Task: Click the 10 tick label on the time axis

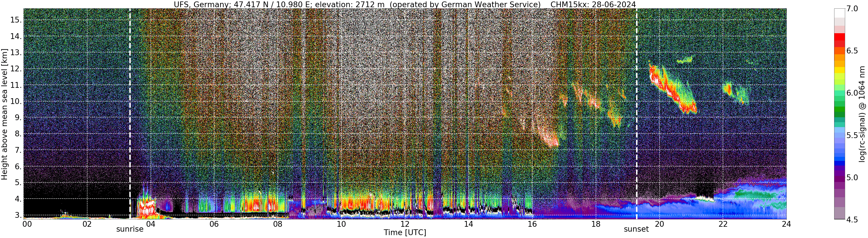Action: click(341, 224)
